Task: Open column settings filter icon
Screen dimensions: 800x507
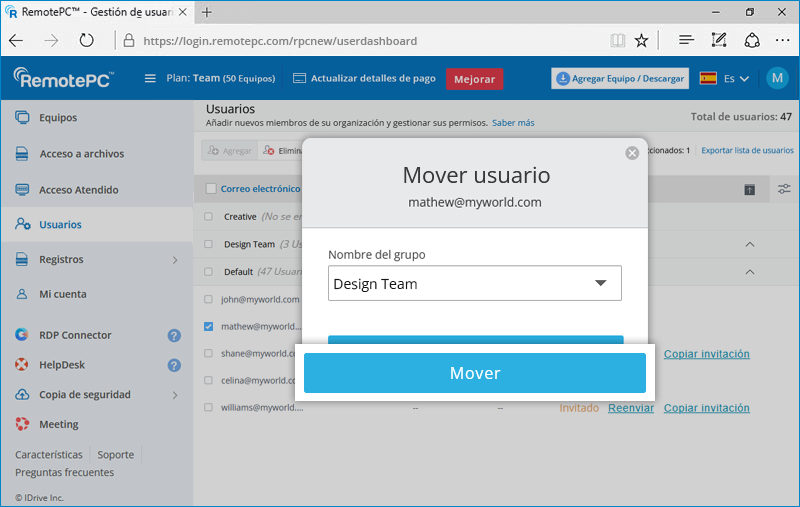Action: pos(784,189)
